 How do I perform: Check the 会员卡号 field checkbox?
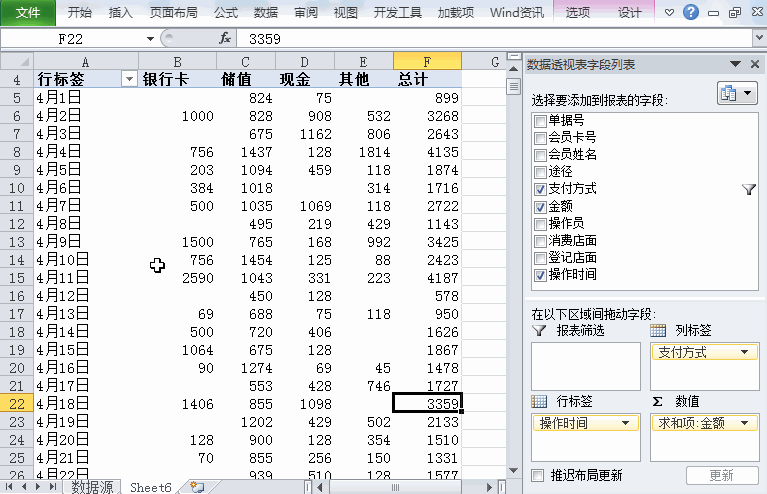(x=540, y=138)
